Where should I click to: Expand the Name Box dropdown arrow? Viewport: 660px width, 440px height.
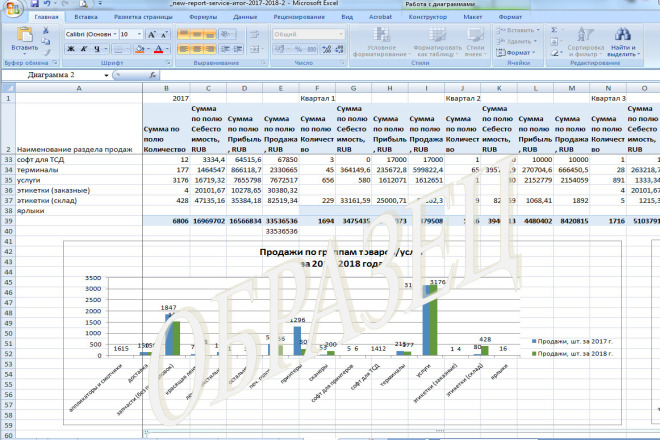(108, 75)
